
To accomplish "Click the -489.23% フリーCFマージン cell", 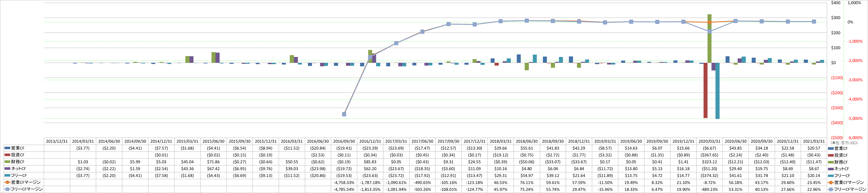I will 709,189.
